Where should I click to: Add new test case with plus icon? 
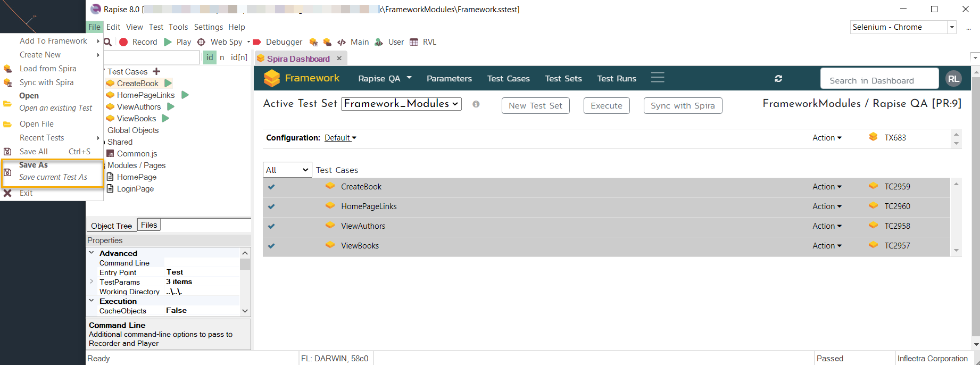(156, 71)
